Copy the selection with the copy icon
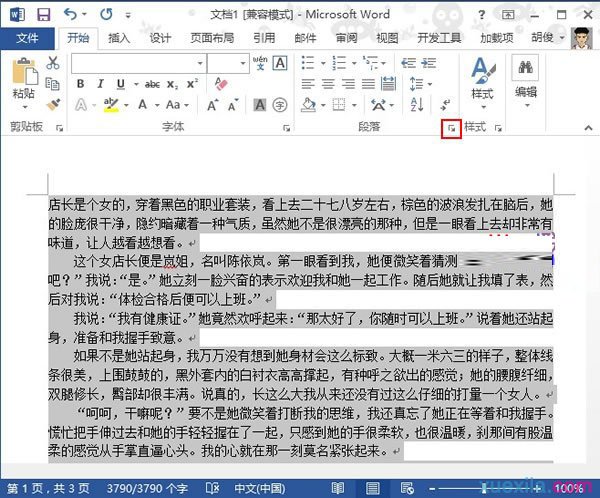 click(52, 84)
